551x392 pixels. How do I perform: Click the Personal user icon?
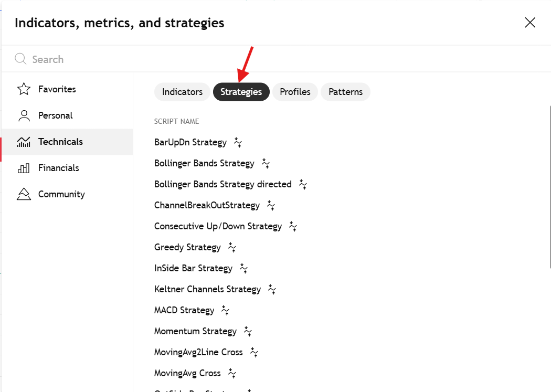[24, 115]
